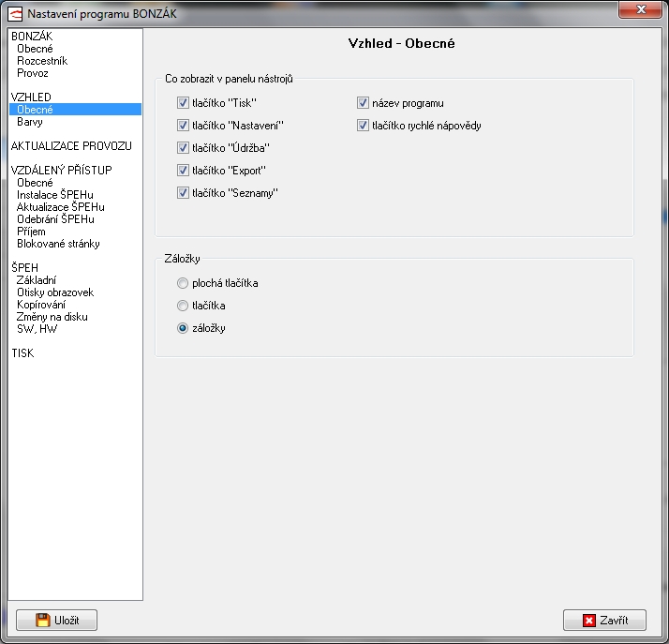Go to Kopírování settings
This screenshot has width=669, height=644.
tap(41, 305)
